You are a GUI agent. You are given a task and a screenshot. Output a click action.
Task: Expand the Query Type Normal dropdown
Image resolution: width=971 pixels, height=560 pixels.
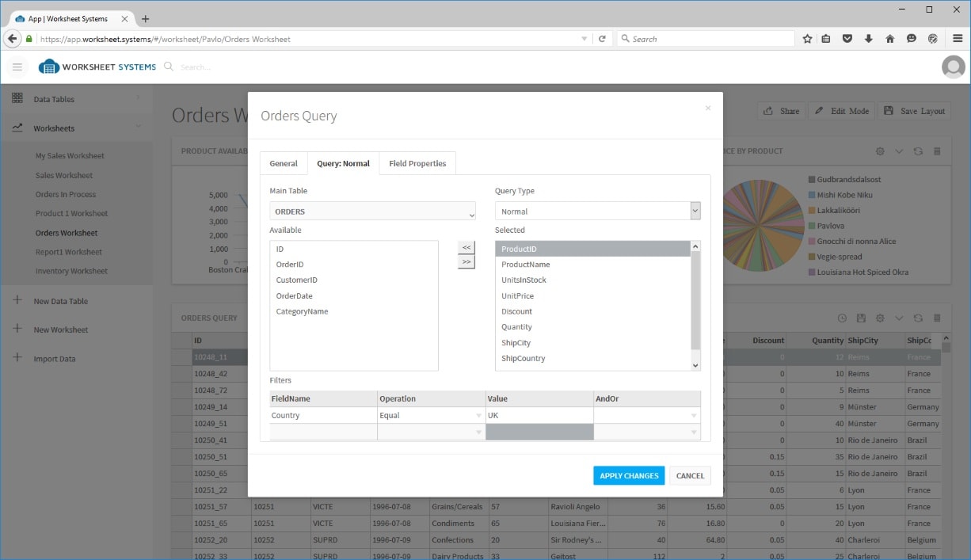(x=695, y=211)
